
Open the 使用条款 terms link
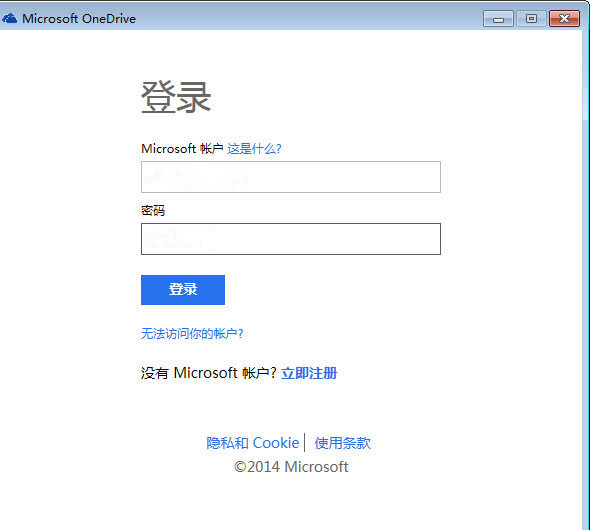[x=342, y=443]
